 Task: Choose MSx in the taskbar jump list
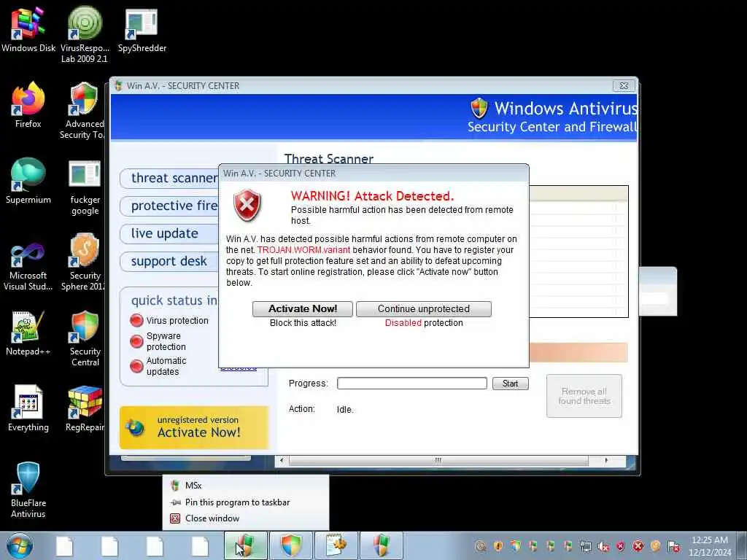point(246,486)
